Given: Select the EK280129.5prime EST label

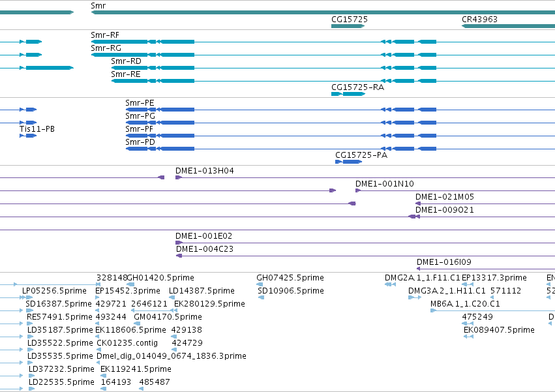Looking at the screenshot, I should (x=209, y=304).
